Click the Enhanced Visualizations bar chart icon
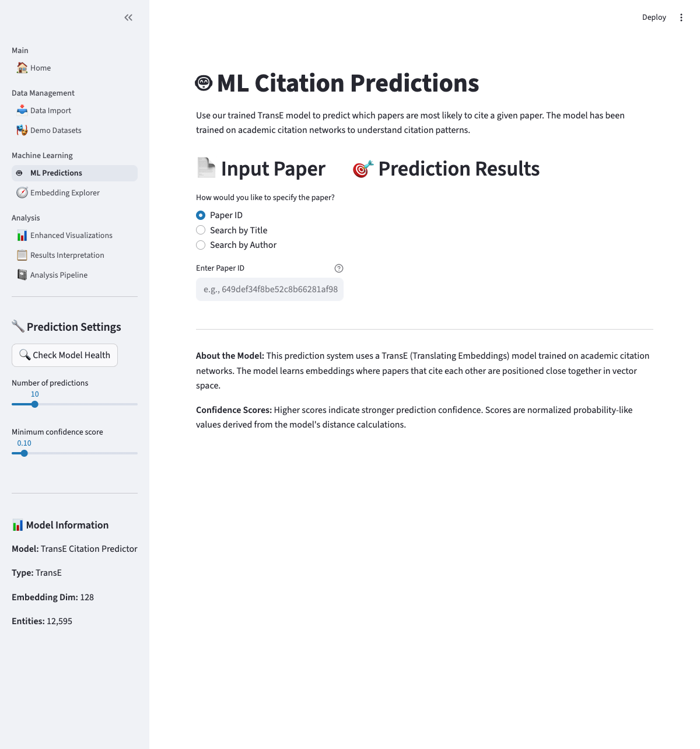700x749 pixels. coord(22,236)
